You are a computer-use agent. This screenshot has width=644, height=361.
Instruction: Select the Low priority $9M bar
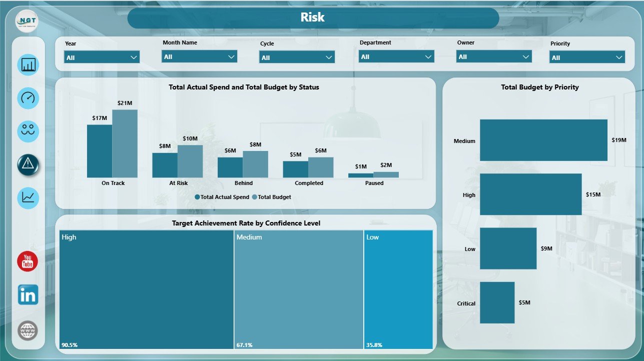pos(508,248)
